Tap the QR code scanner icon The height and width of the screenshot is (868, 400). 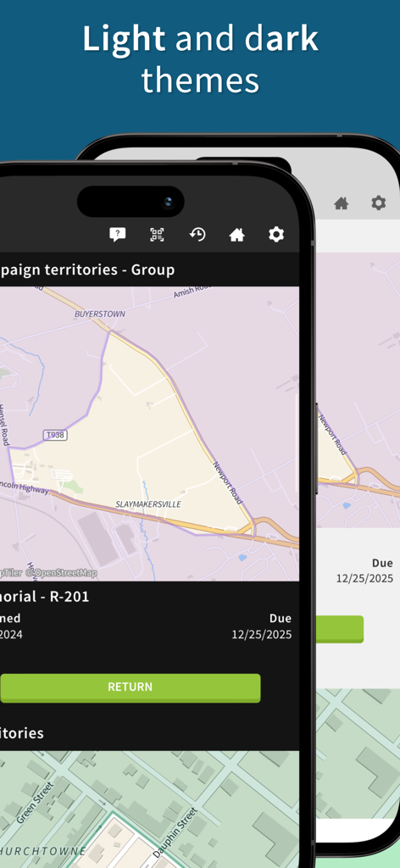pyautogui.click(x=157, y=234)
